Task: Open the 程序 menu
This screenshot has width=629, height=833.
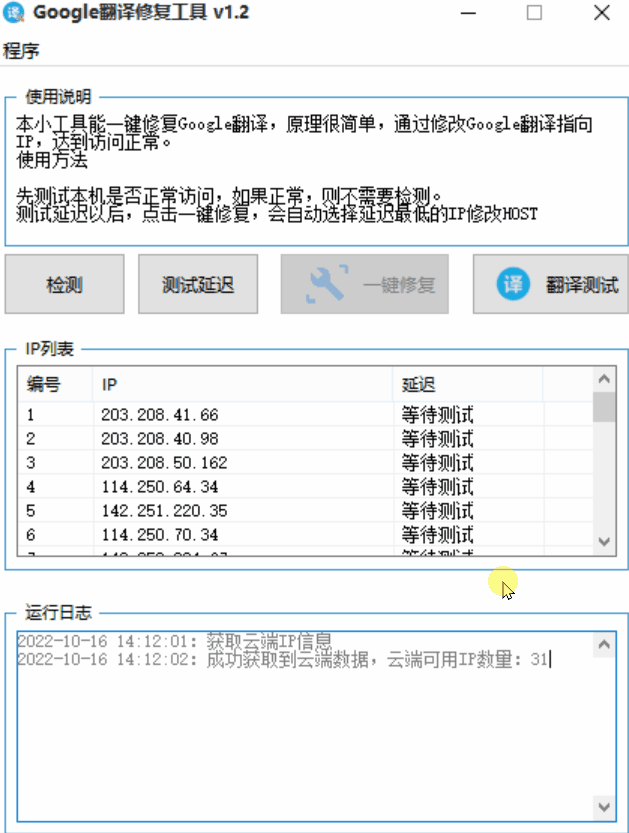Action: coord(21,51)
